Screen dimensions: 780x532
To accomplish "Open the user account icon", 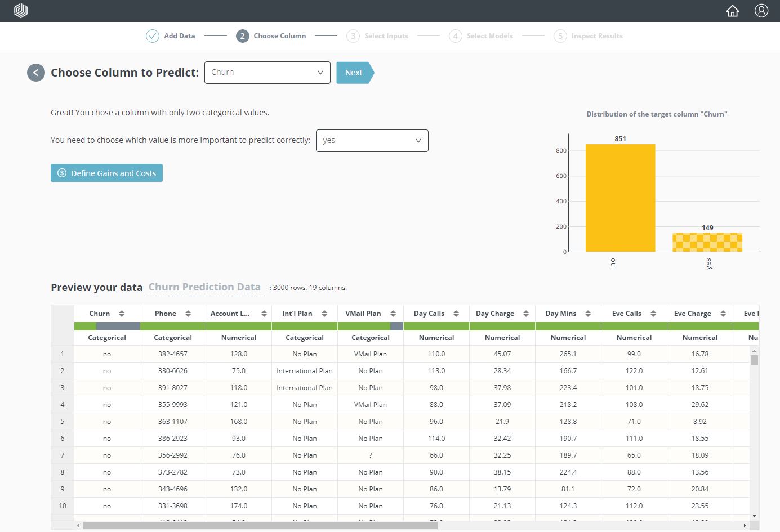I will (x=761, y=11).
